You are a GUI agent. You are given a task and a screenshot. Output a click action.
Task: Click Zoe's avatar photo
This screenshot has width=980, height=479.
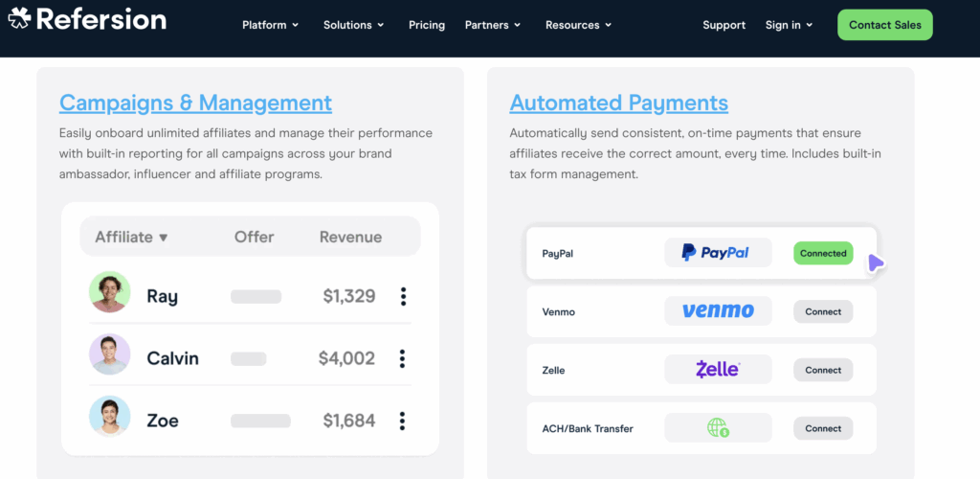[x=109, y=417]
